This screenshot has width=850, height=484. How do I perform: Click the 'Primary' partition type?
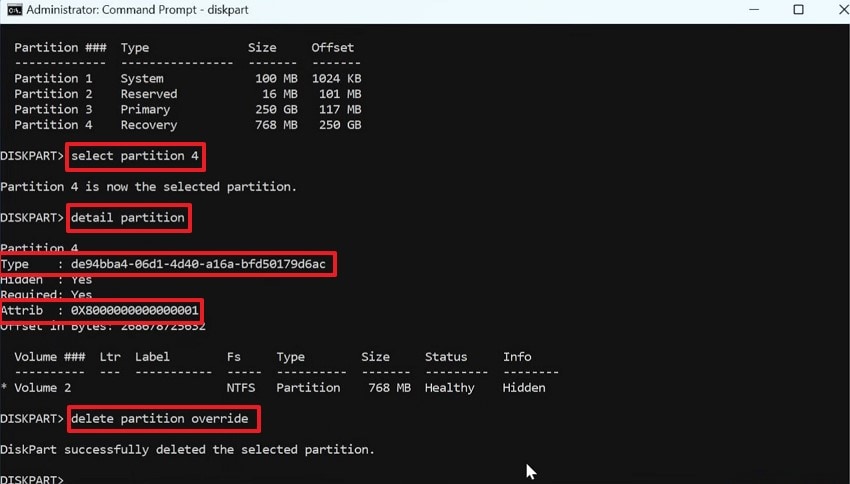145,109
